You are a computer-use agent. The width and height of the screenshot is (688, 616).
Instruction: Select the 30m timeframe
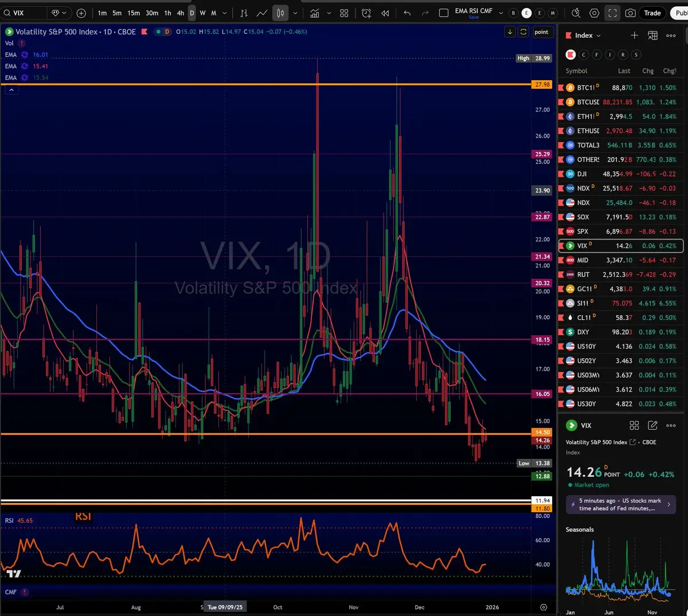point(152,13)
